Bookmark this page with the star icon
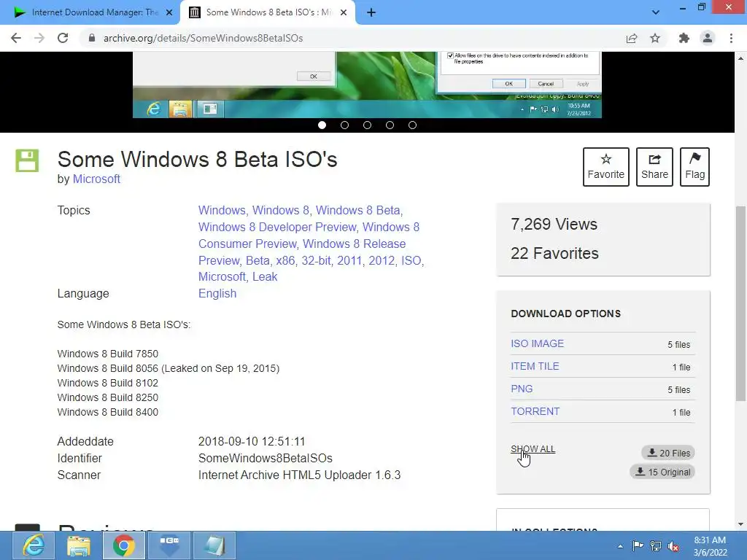 655,38
